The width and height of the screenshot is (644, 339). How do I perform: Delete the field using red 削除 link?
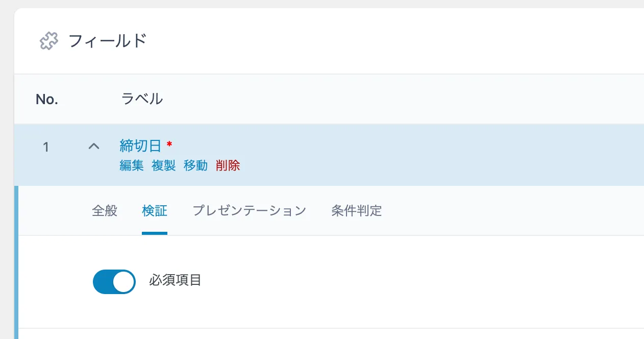(228, 165)
